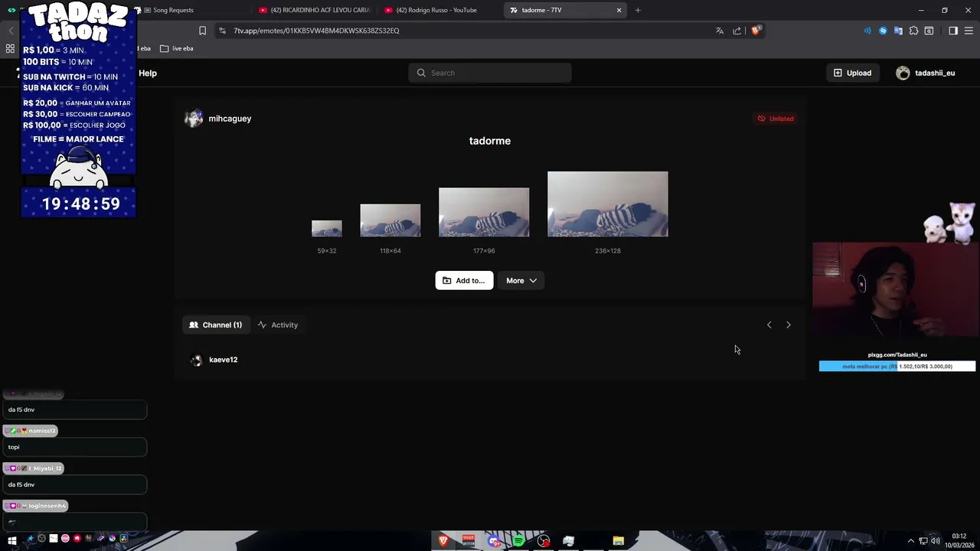This screenshot has width=980, height=551.
Task: Click the 118×64 emote preview image
Action: [390, 220]
